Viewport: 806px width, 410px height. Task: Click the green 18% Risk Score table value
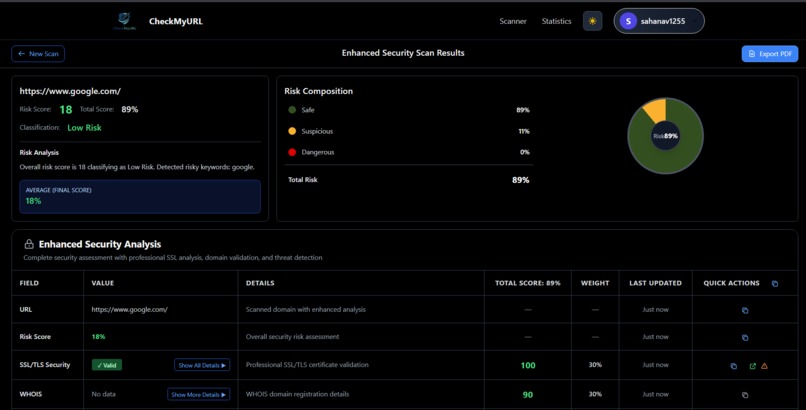[x=98, y=337]
